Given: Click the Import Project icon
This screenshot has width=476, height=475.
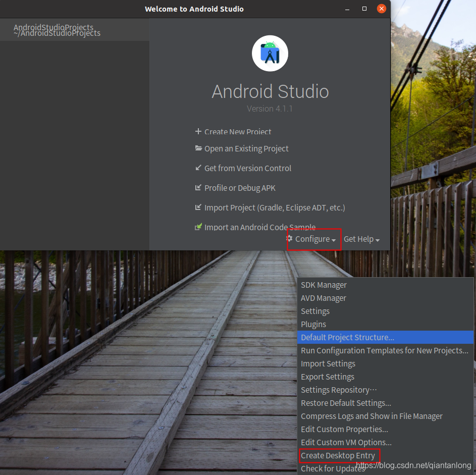Looking at the screenshot, I should pos(198,207).
